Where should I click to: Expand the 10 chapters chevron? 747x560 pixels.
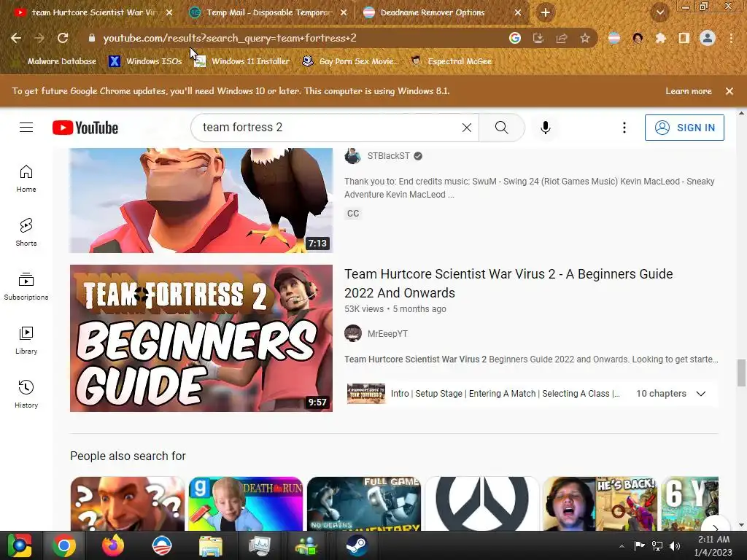tap(701, 394)
